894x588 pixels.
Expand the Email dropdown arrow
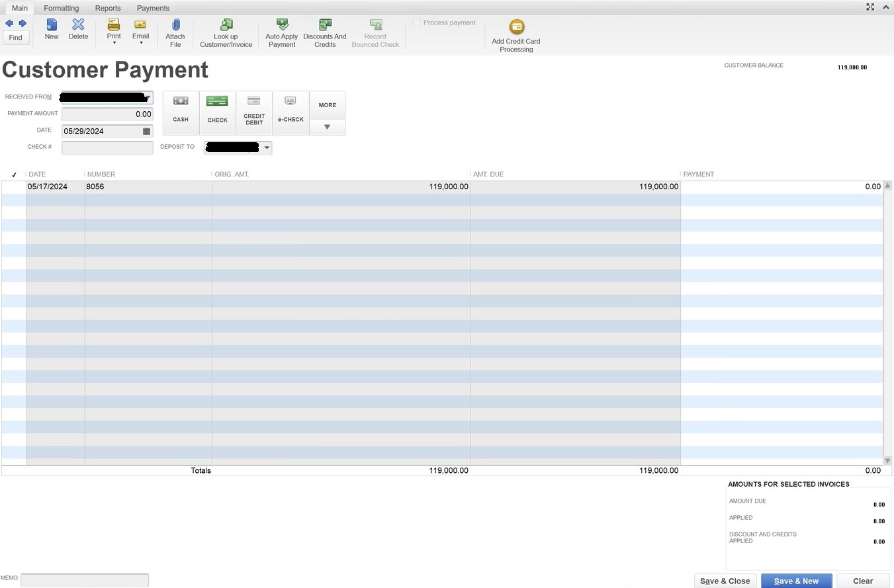click(141, 43)
